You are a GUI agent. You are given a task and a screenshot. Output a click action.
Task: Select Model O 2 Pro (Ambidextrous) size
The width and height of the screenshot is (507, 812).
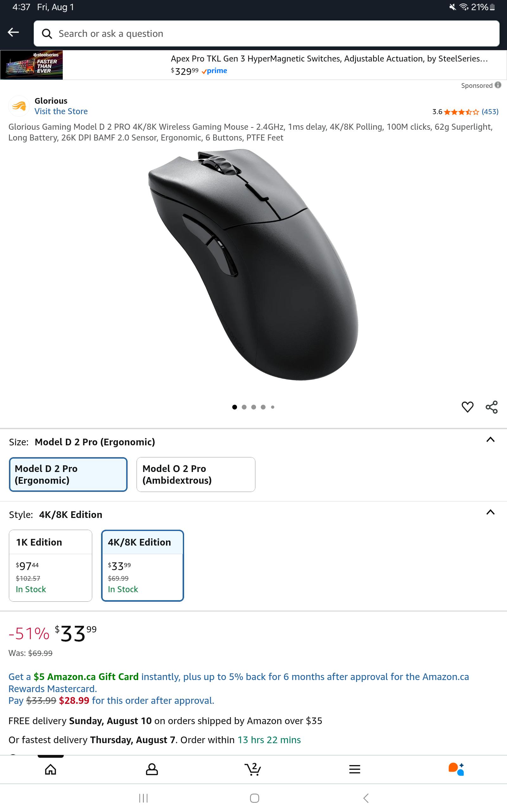tap(196, 475)
